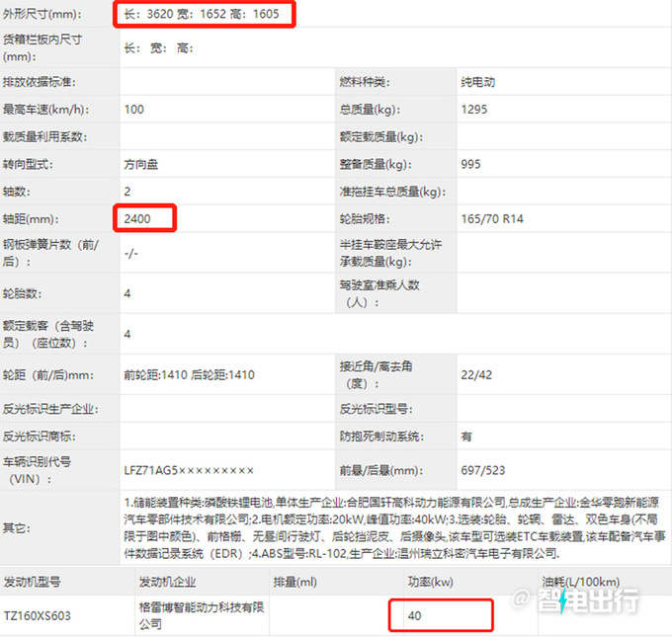
Task: Select total mass value 1295
Action: click(x=474, y=110)
